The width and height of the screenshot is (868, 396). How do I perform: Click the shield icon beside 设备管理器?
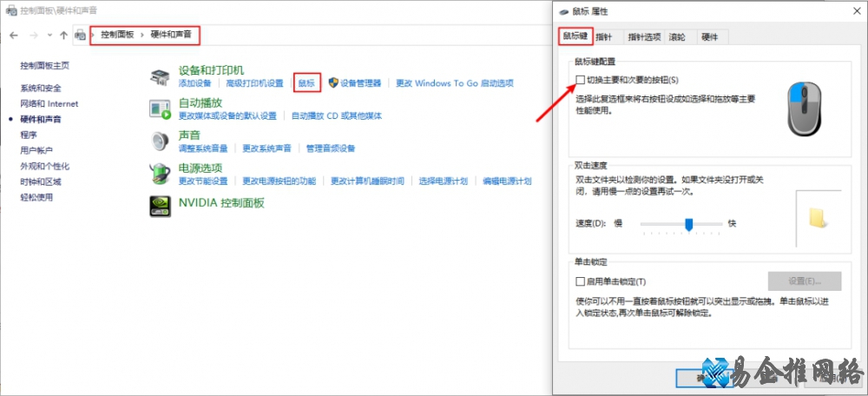tap(333, 82)
